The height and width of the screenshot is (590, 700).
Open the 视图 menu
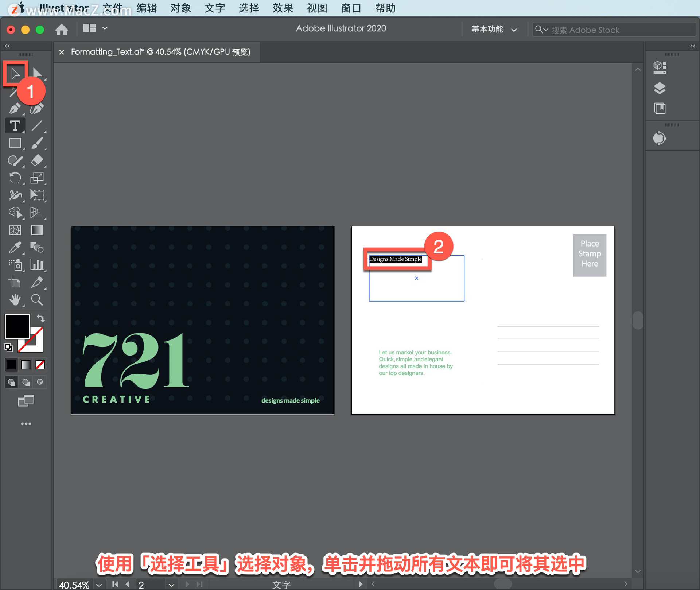(x=317, y=8)
